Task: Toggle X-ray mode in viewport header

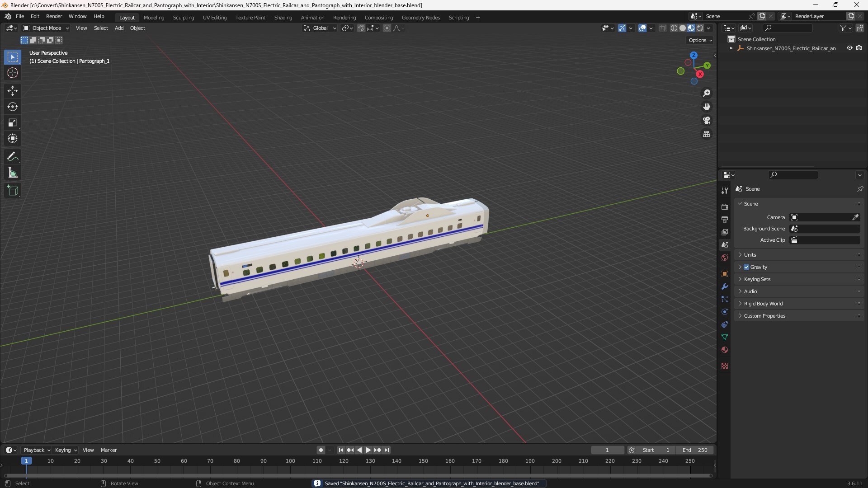Action: click(x=662, y=28)
